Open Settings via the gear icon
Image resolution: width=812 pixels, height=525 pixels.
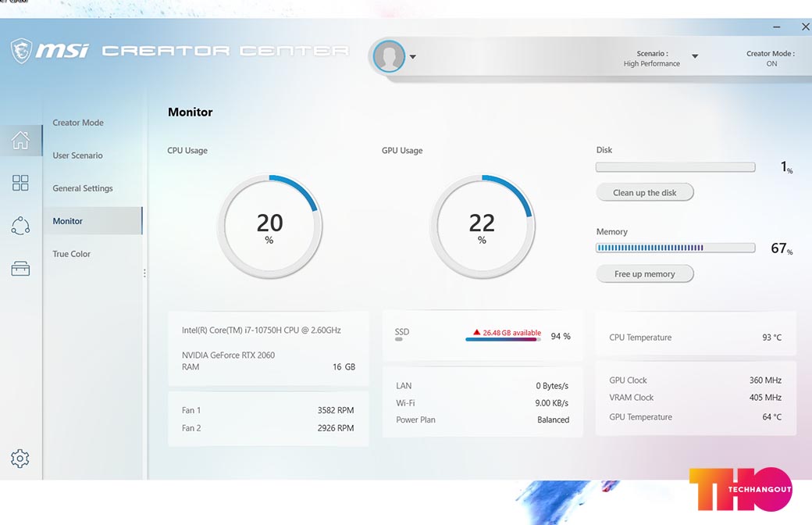click(x=20, y=458)
